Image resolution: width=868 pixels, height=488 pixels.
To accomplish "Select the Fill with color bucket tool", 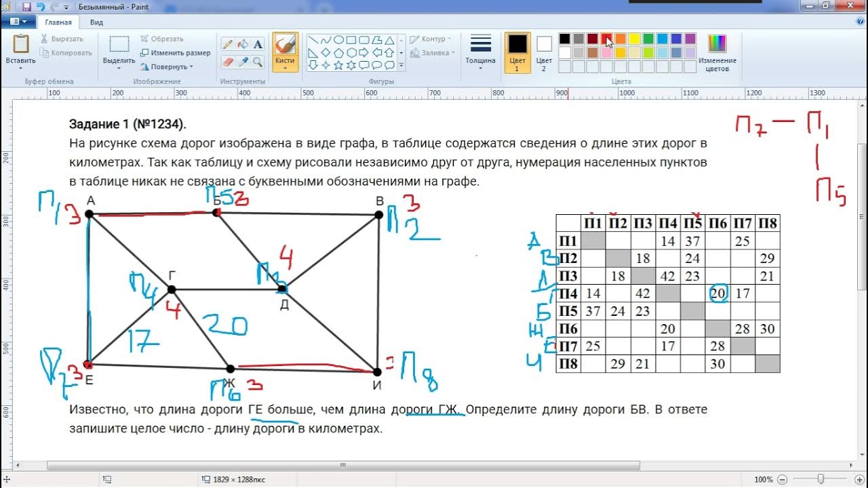I will pyautogui.click(x=243, y=44).
